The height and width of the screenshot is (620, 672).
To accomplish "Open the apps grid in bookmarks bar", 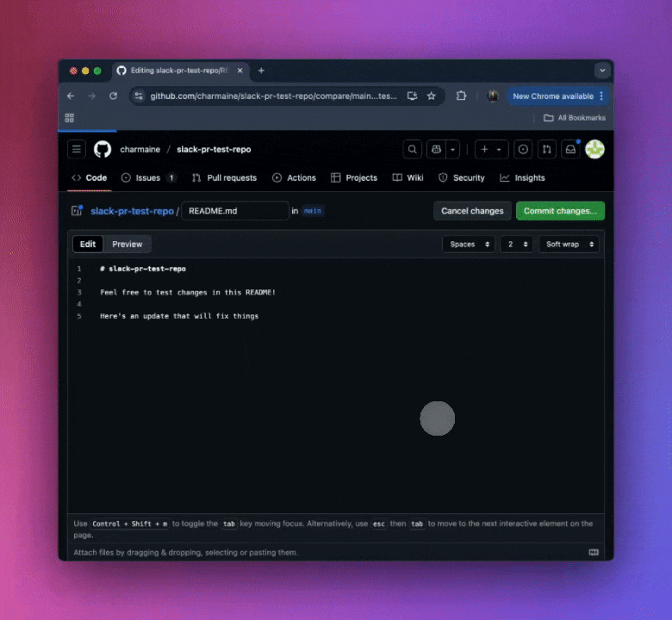I will [x=70, y=118].
